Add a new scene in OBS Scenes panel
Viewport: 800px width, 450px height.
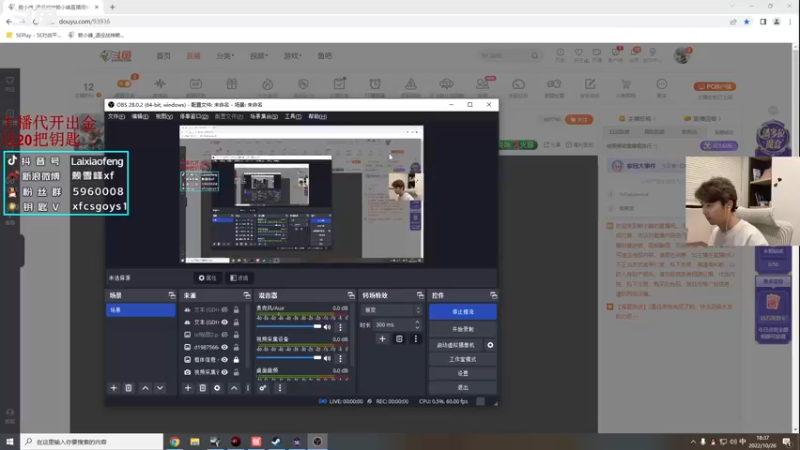114,388
